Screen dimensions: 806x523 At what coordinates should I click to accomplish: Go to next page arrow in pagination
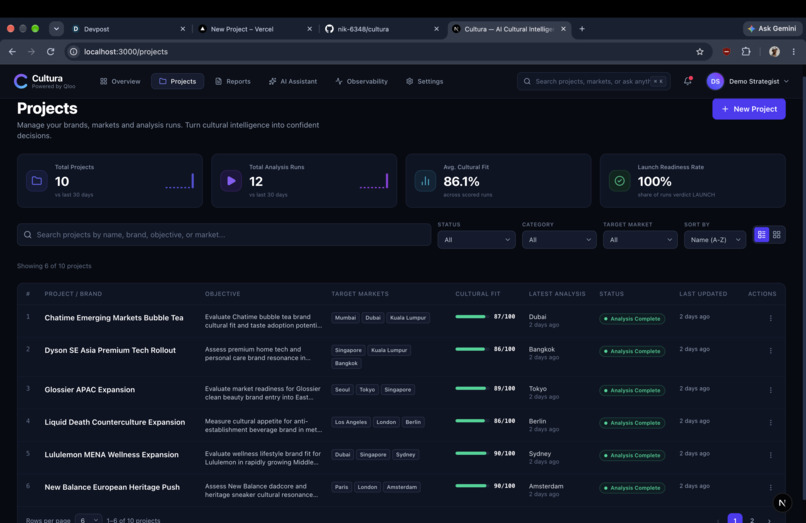[x=770, y=520]
